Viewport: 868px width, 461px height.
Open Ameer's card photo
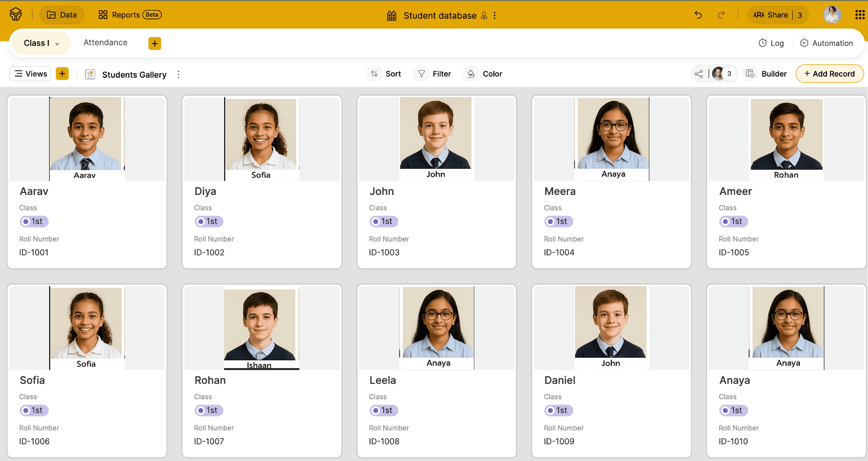click(786, 139)
